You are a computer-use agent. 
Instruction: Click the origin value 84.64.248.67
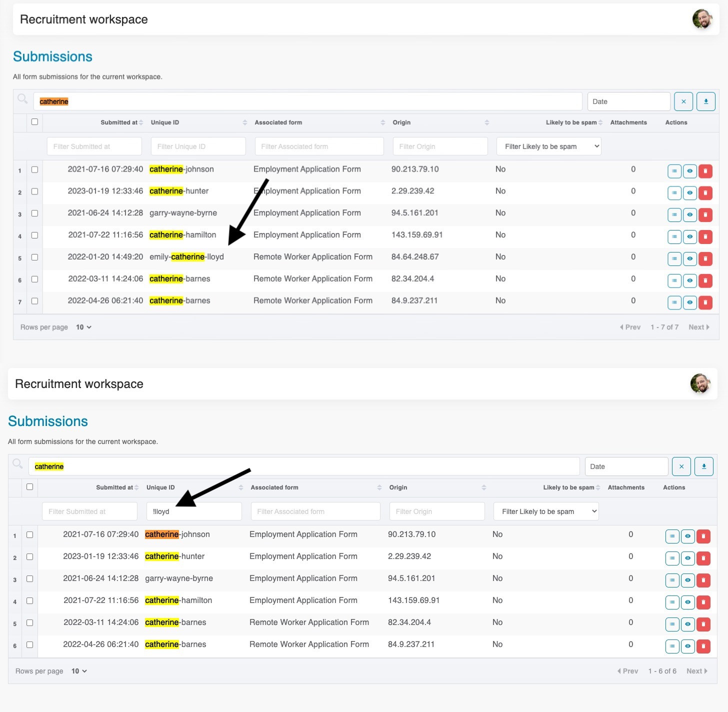pyautogui.click(x=415, y=257)
